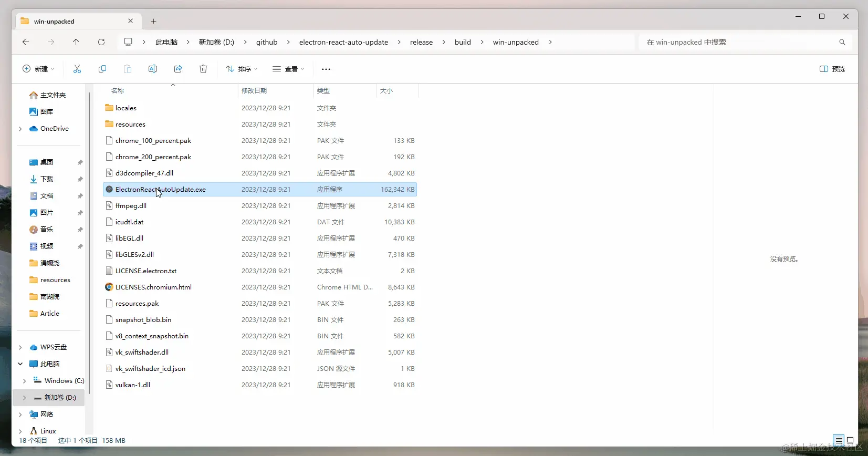
Task: Switch to details view layout icon
Action: click(x=839, y=440)
